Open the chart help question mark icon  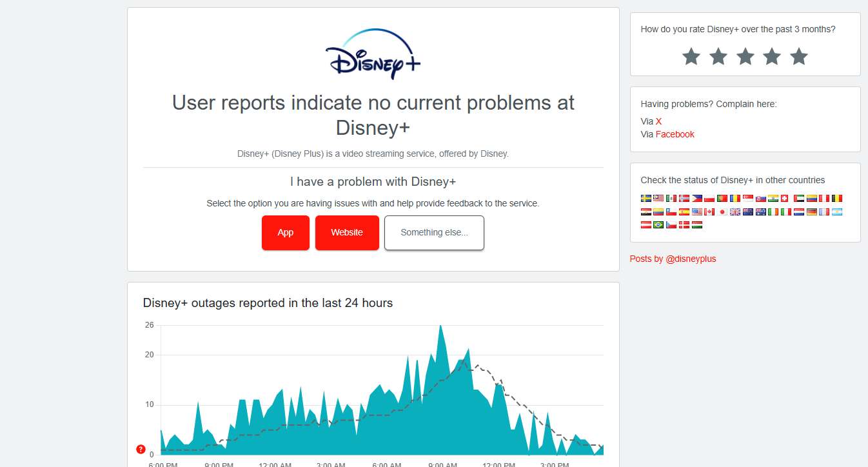tap(141, 450)
